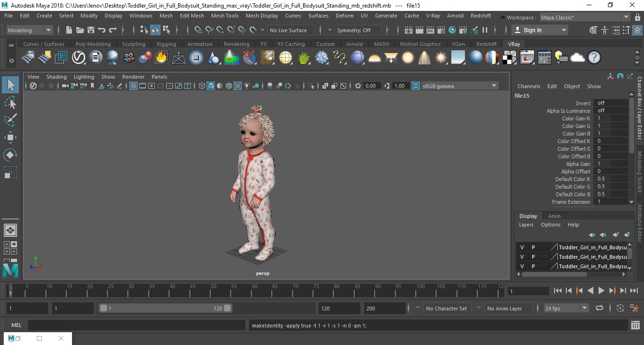The width and height of the screenshot is (644, 345).
Task: Open a scene using the folder icon
Action: point(80,30)
